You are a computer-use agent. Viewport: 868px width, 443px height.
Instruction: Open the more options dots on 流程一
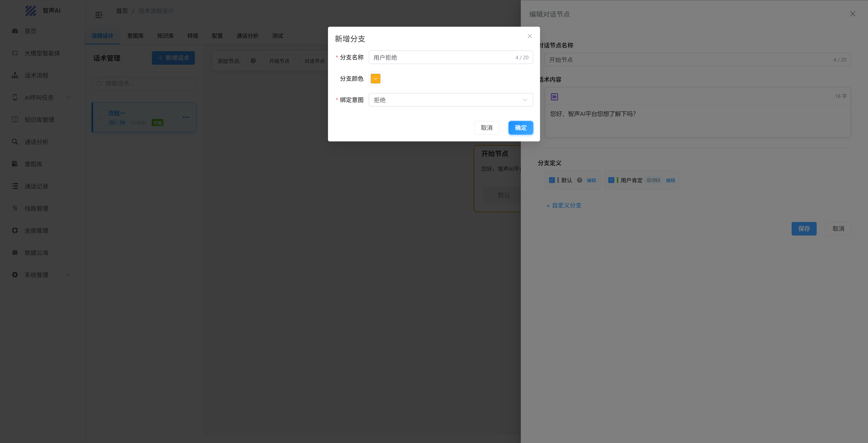[x=186, y=117]
